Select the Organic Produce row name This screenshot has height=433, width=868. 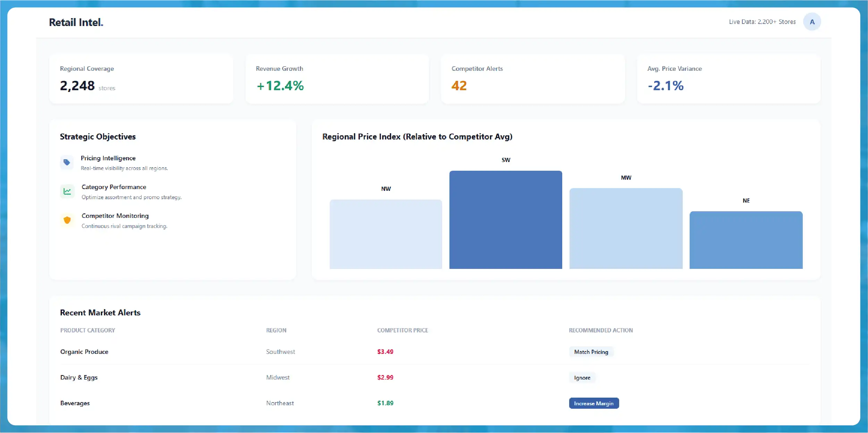pos(84,352)
